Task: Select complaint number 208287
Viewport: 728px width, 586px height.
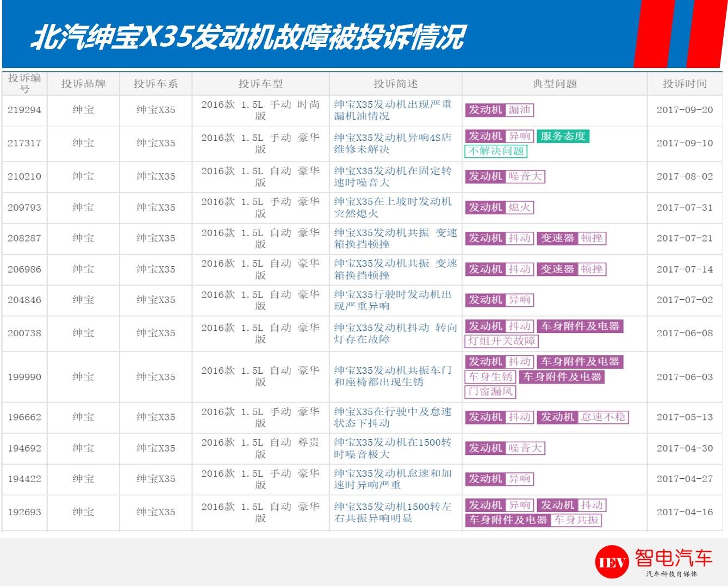Action: 24,238
